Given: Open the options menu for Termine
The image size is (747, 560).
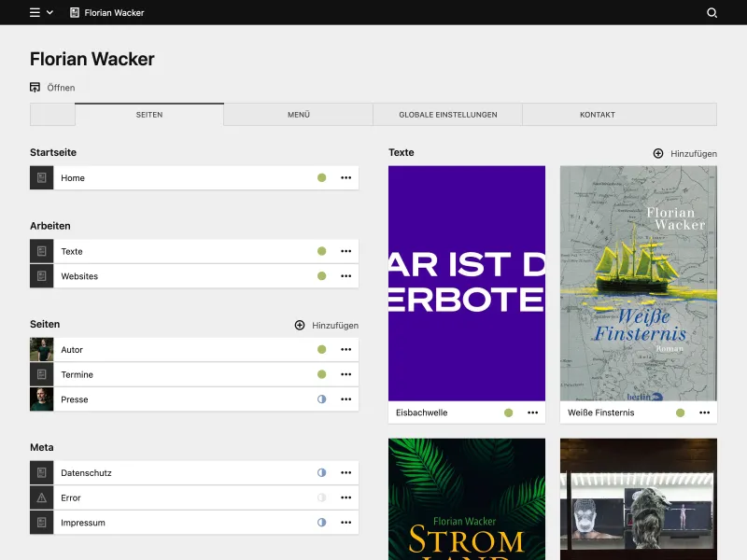Looking at the screenshot, I should point(346,374).
